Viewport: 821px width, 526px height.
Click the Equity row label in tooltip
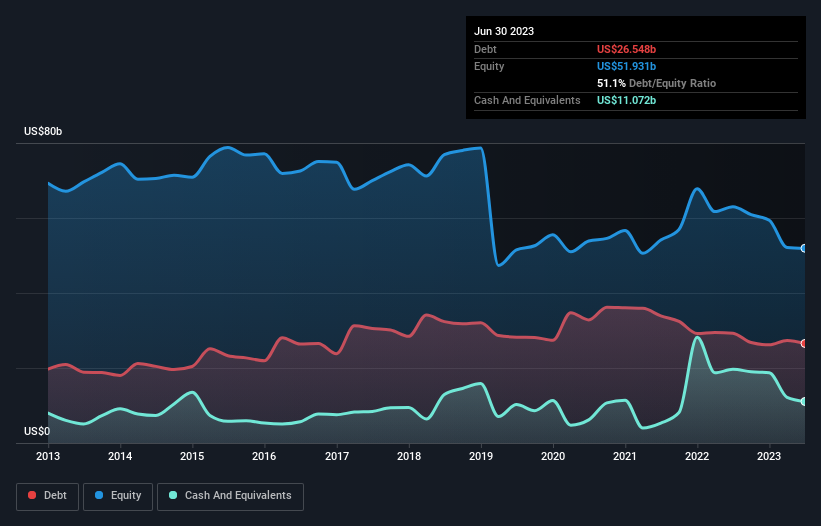489,66
